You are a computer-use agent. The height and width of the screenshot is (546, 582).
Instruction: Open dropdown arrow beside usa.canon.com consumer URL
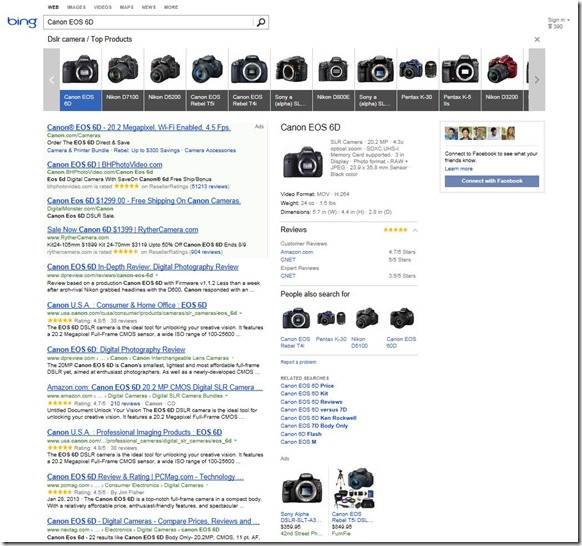(x=241, y=313)
